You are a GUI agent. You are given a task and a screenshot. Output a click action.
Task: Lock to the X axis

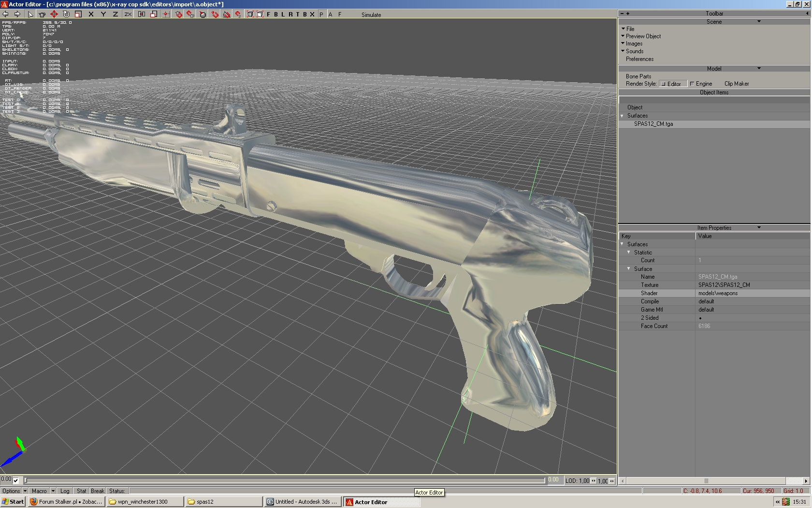click(91, 15)
